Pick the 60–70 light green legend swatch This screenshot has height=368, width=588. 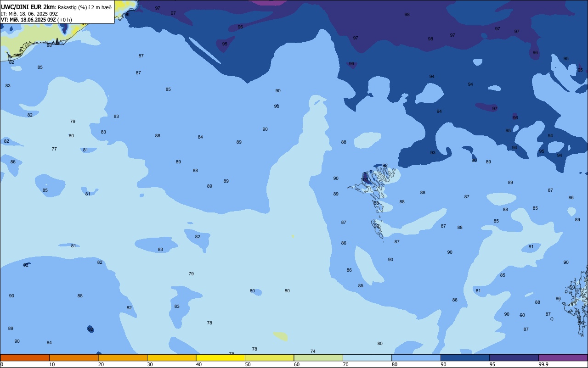[x=318, y=357]
